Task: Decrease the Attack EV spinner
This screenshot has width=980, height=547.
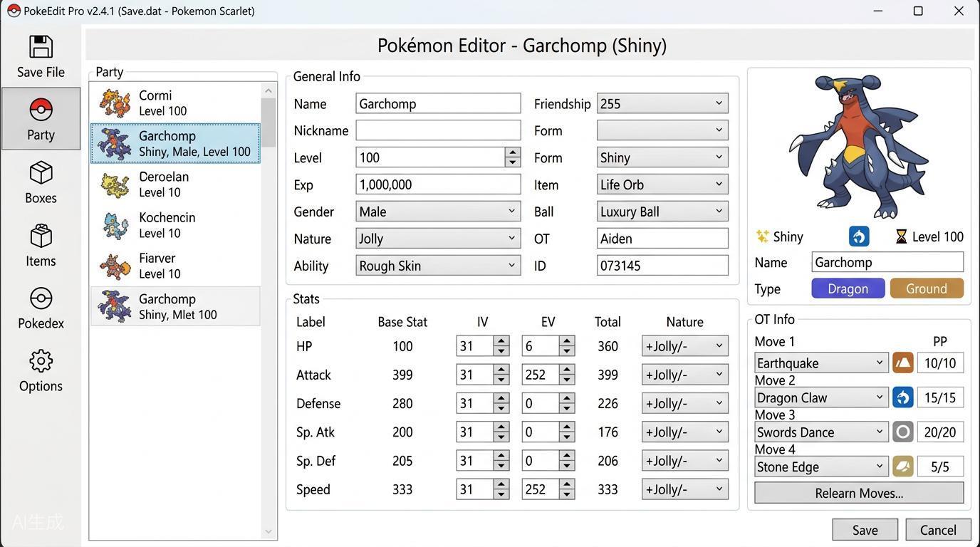Action: point(567,380)
